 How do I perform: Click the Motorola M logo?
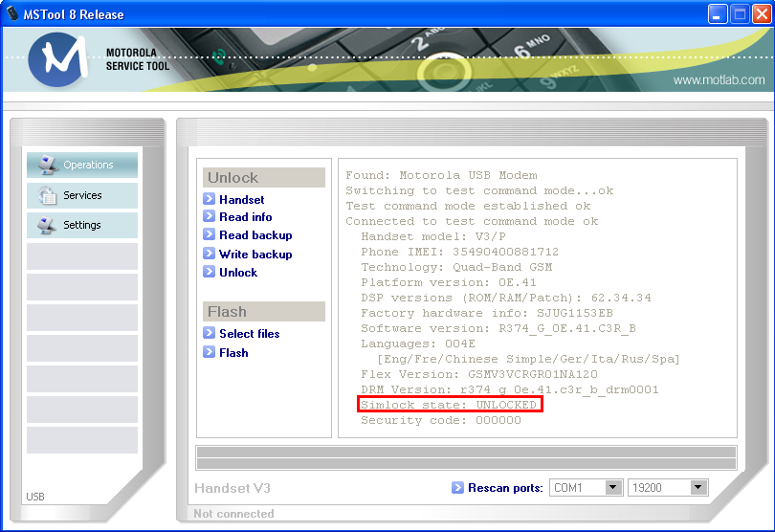tap(58, 59)
